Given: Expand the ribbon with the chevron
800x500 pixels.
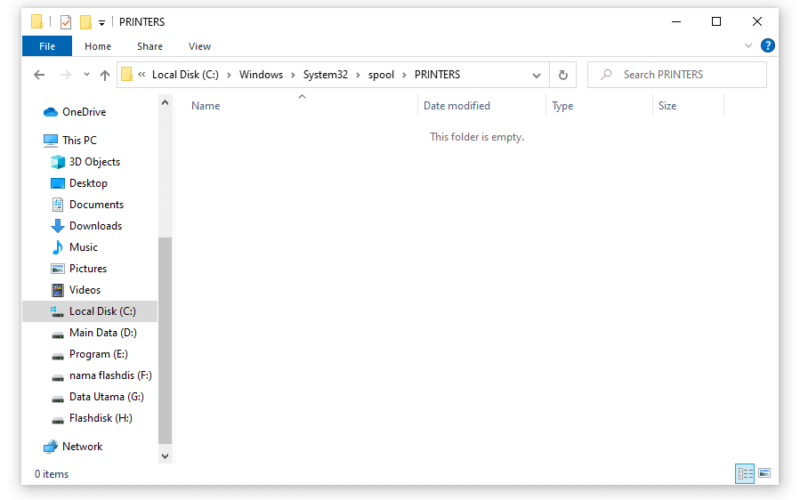Looking at the screenshot, I should [748, 45].
